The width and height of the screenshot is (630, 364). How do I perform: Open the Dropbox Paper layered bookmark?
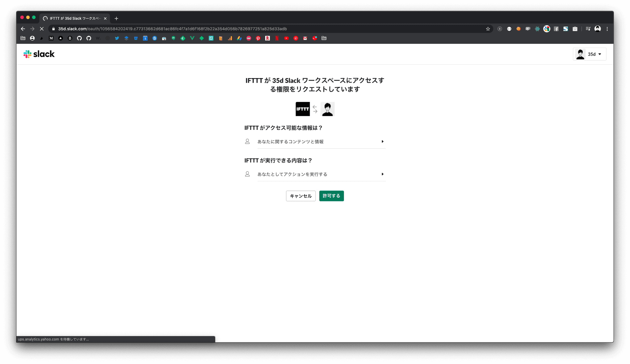(x=126, y=38)
